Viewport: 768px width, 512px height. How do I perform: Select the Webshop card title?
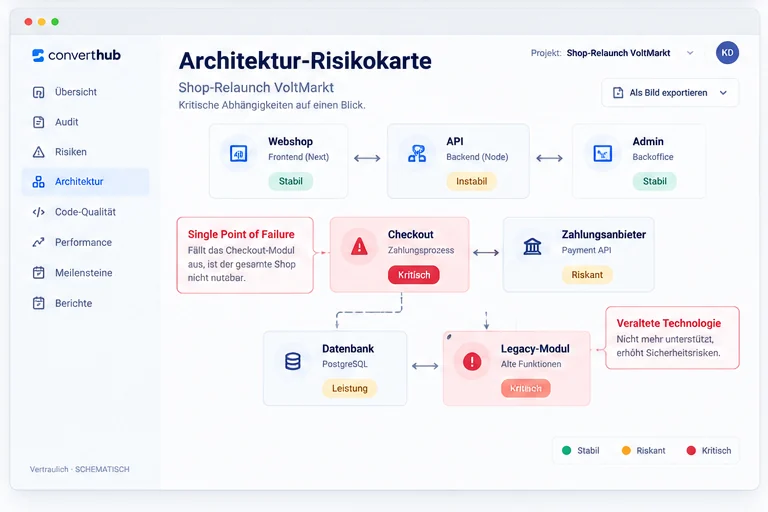coord(290,142)
